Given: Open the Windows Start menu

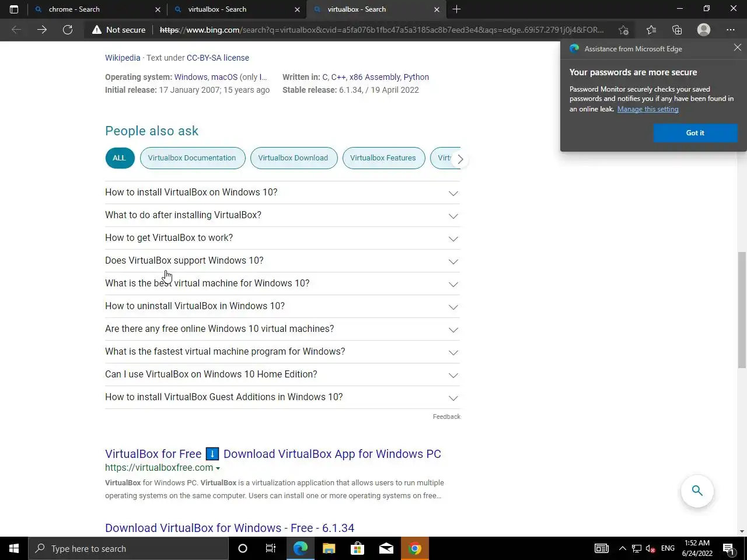Looking at the screenshot, I should coord(14,548).
